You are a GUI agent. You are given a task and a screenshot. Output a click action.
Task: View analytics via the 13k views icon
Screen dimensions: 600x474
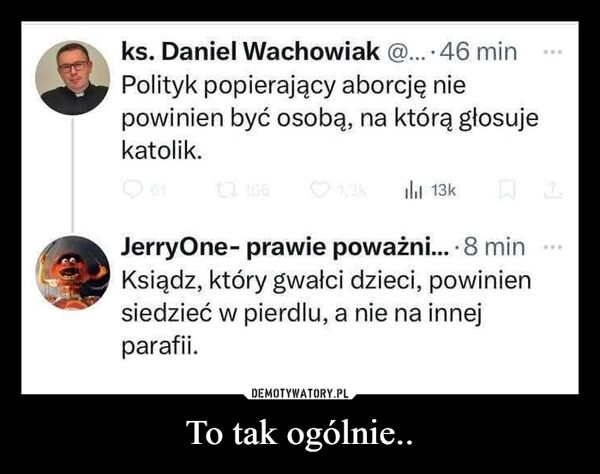pyautogui.click(x=413, y=191)
